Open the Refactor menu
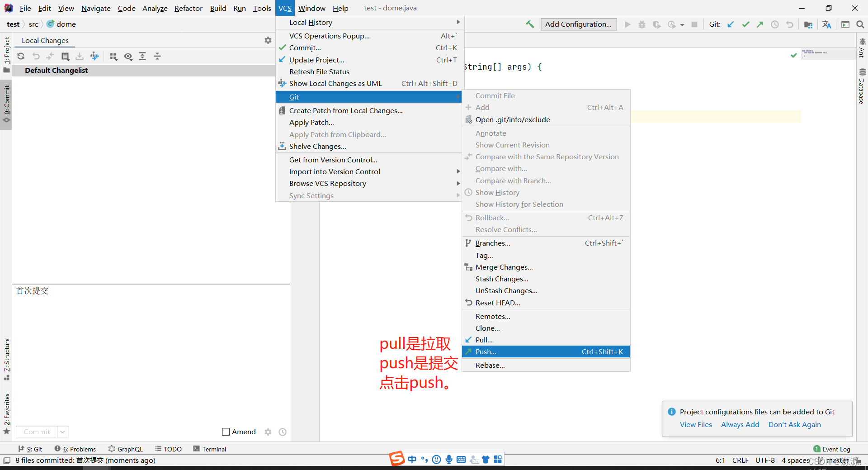Viewport: 868px width, 470px height. tap(189, 8)
